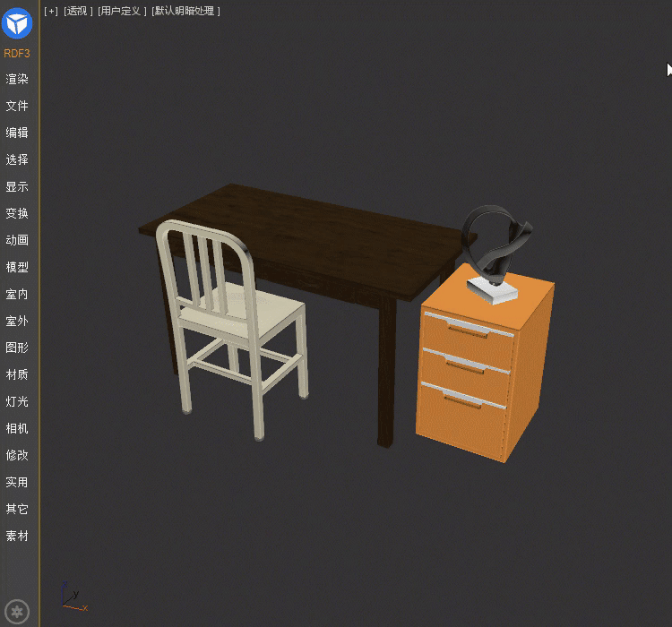The height and width of the screenshot is (627, 672).
Task: Open the 渲染 (Render) menu
Action: pyautogui.click(x=17, y=79)
